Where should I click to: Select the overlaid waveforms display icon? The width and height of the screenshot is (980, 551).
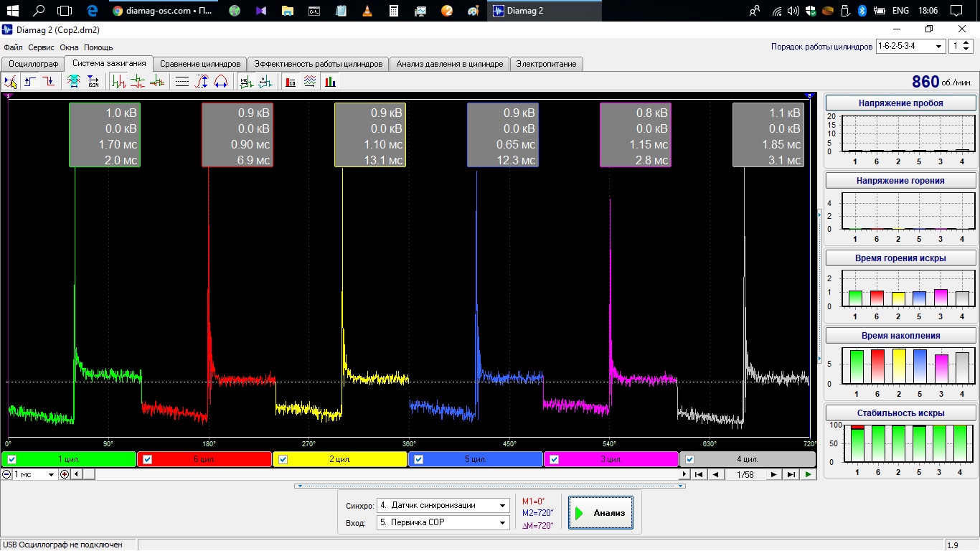tap(157, 81)
